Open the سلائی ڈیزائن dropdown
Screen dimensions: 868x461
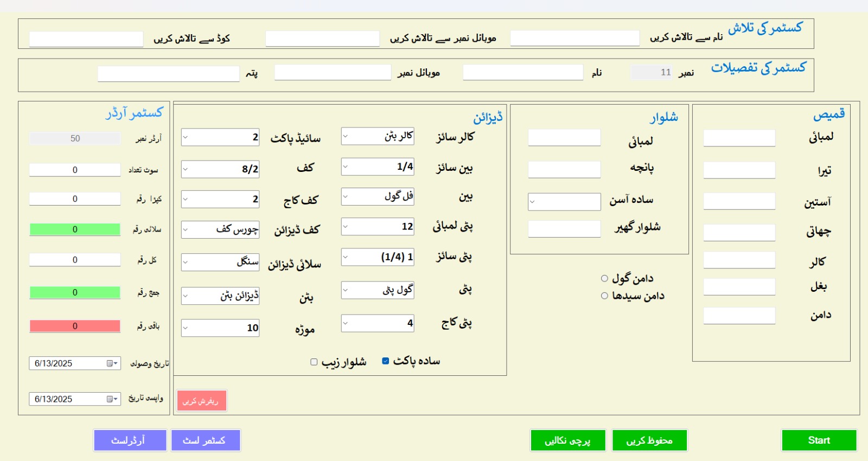[186, 262]
